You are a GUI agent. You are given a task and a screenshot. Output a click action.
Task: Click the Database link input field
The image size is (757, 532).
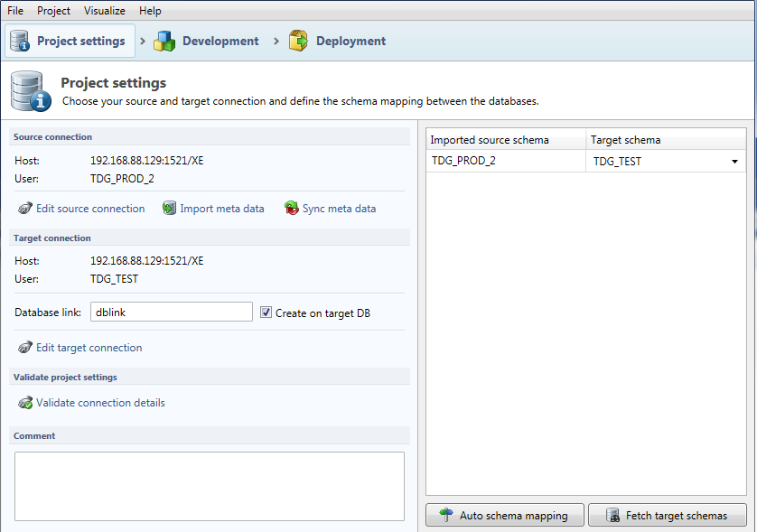(x=171, y=313)
